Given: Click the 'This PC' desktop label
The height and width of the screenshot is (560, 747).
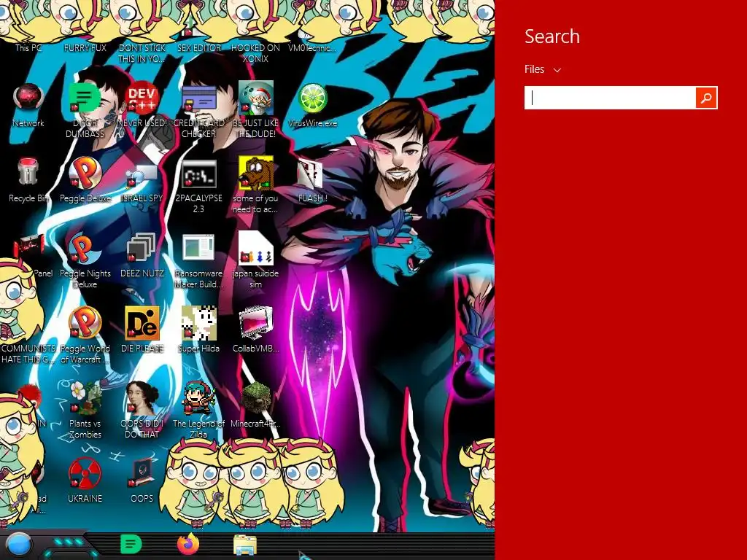Looking at the screenshot, I should coord(28,48).
